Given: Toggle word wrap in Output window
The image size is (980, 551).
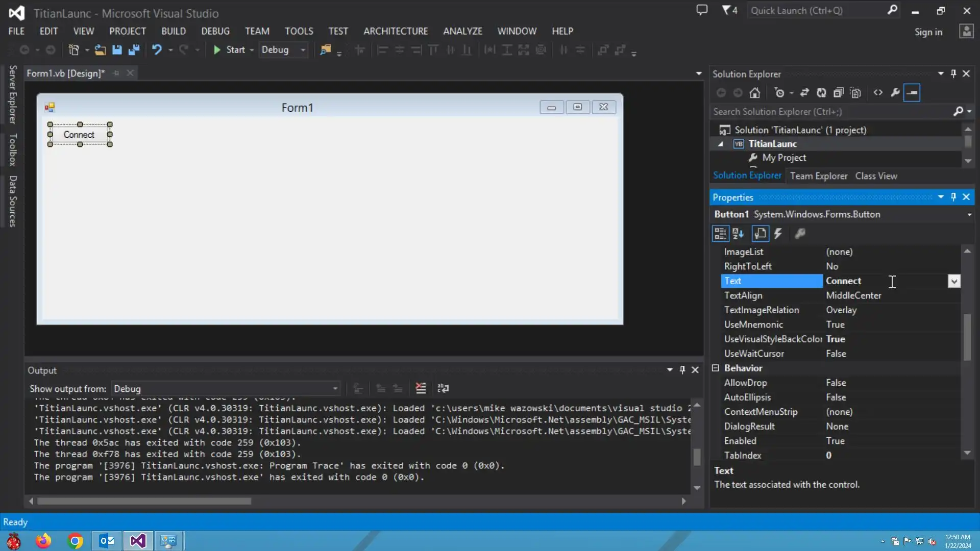Looking at the screenshot, I should click(x=443, y=389).
